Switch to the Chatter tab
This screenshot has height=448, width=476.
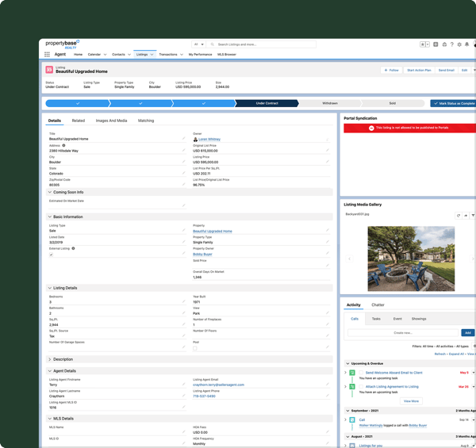point(378,304)
